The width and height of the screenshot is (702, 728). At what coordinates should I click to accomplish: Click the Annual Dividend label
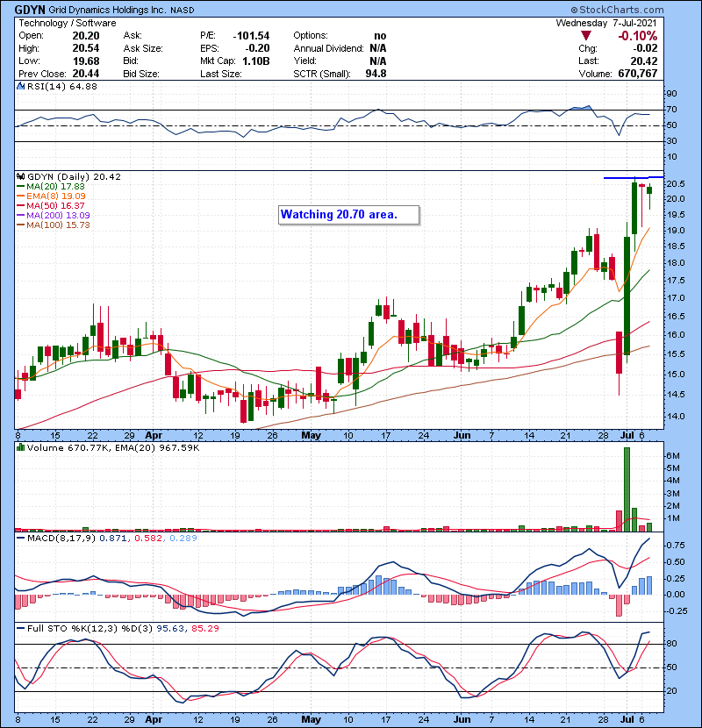tap(328, 48)
